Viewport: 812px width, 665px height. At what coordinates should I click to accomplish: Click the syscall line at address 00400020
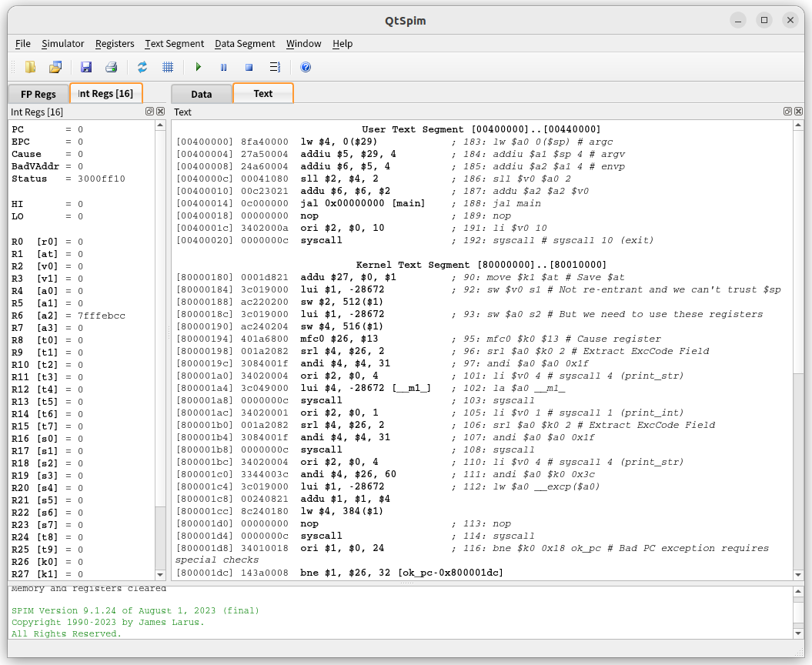tap(415, 240)
